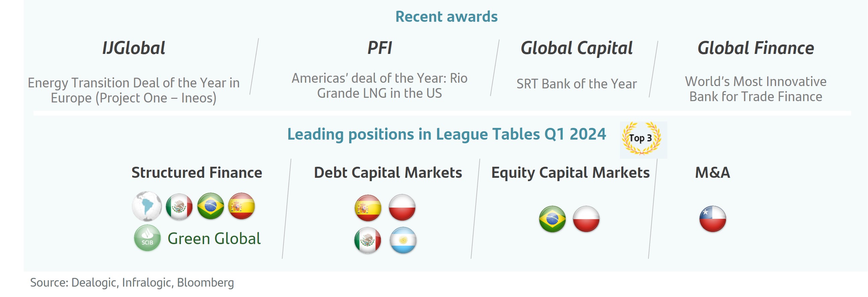Viewport: 868px width, 297px height.
Task: Click the Poland flag under Equity Capital Markets
Action: pos(586,219)
